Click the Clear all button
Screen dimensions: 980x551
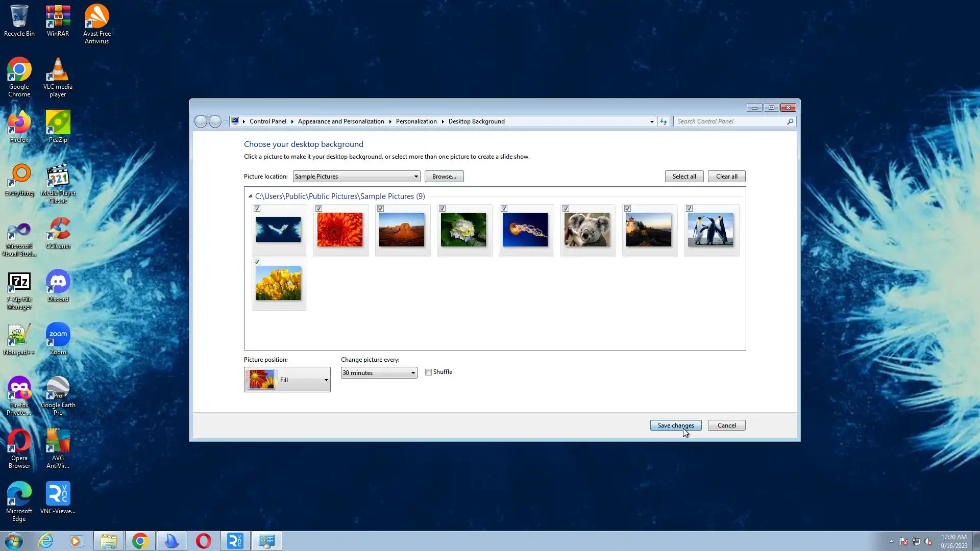coord(726,177)
